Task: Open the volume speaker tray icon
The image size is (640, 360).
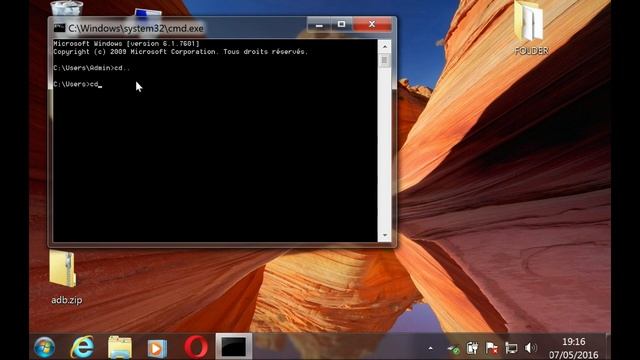Action: tap(530, 348)
